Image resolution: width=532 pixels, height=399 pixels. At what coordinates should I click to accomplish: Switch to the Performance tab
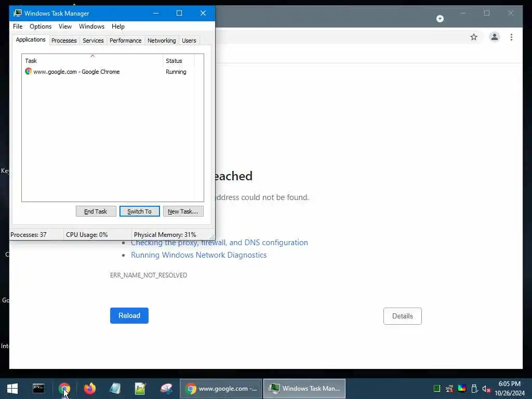(x=125, y=41)
